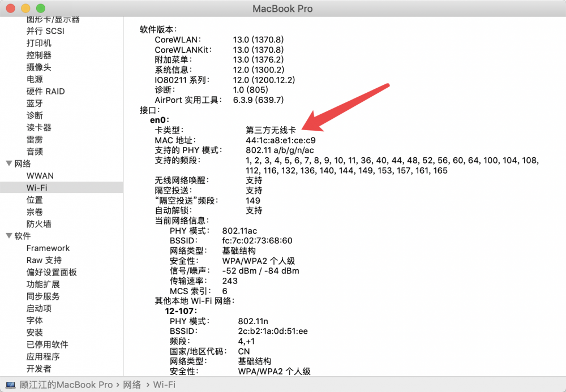Click the signal value -52 dBm / -84 dBm
This screenshot has height=392, width=566.
pos(260,271)
